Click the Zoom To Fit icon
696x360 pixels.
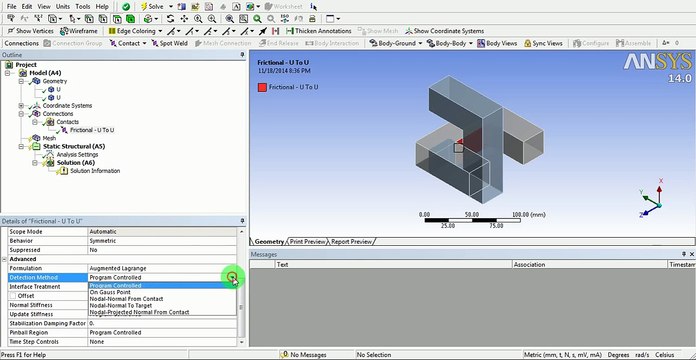(x=229, y=19)
